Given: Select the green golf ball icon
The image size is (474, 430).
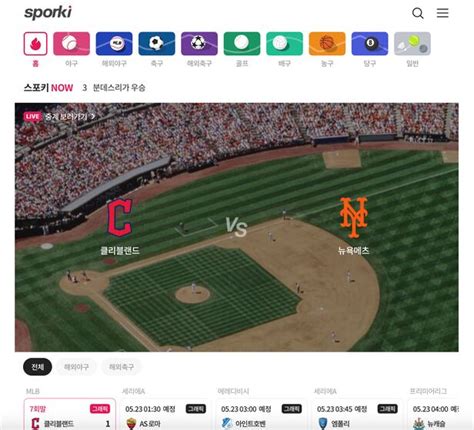Looking at the screenshot, I should [242, 44].
